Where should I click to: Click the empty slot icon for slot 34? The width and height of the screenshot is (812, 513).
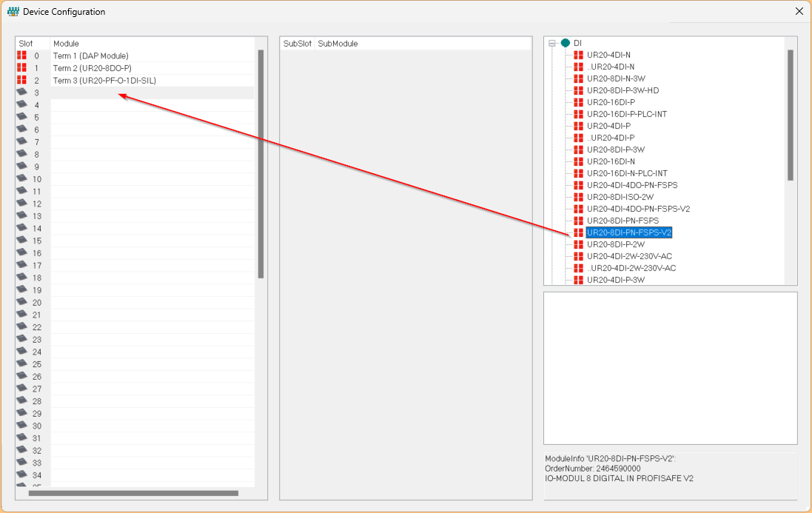[21, 475]
